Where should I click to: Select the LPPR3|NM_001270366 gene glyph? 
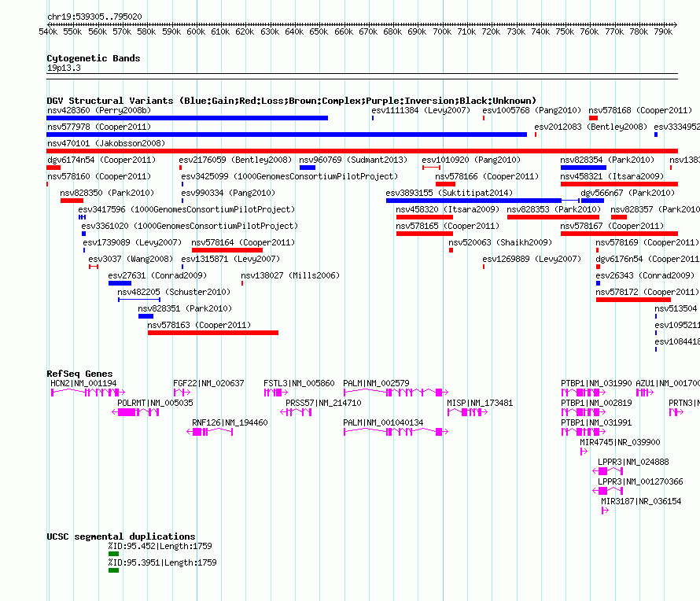(608, 491)
